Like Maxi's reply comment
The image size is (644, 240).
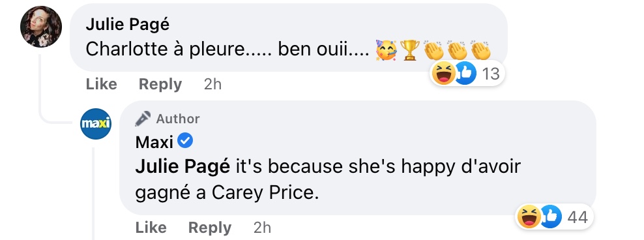[151, 227]
